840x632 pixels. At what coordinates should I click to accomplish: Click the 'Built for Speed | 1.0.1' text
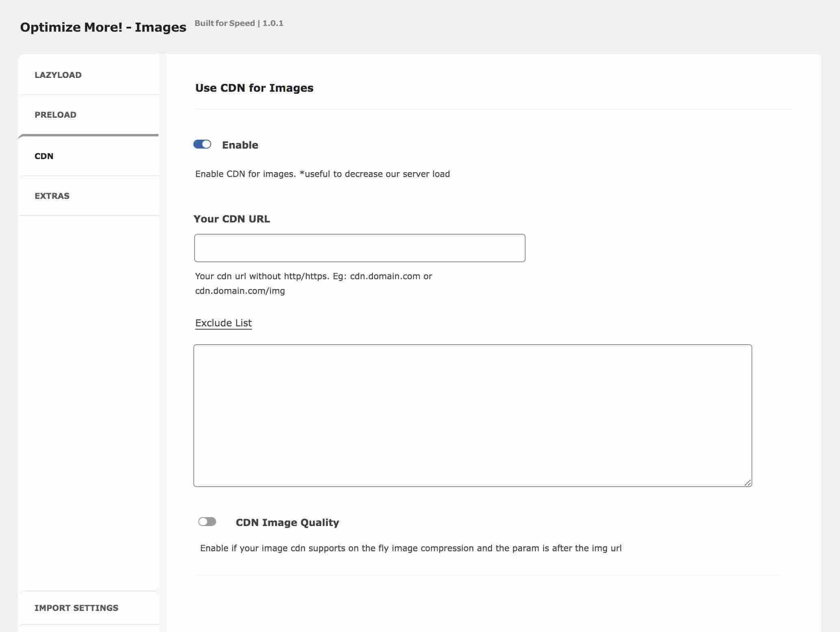point(239,23)
